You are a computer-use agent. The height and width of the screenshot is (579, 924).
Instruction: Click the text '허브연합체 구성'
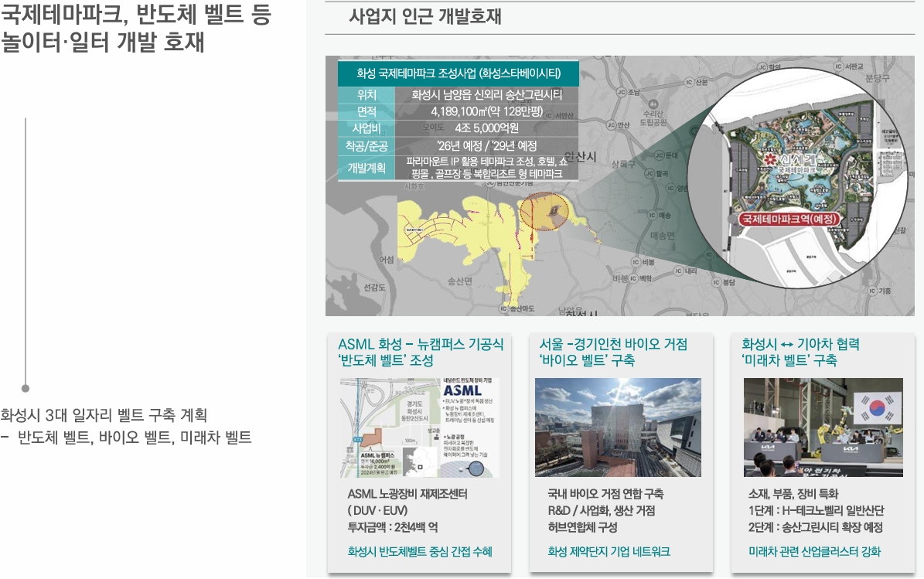tap(583, 526)
